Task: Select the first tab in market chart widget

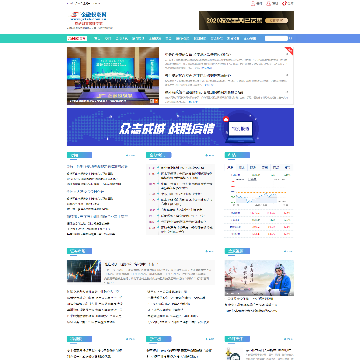Action: coord(231,167)
